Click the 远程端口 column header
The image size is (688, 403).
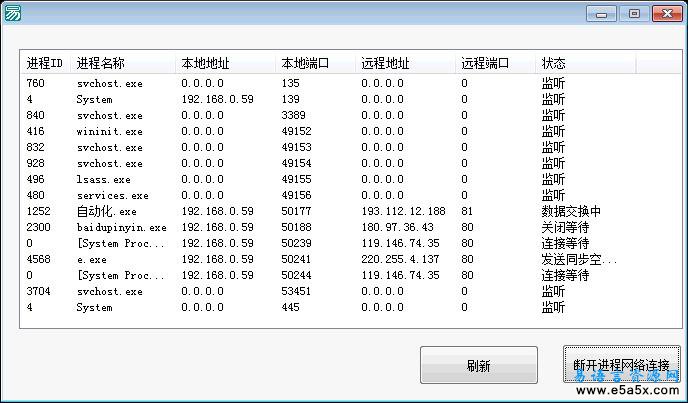[485, 63]
